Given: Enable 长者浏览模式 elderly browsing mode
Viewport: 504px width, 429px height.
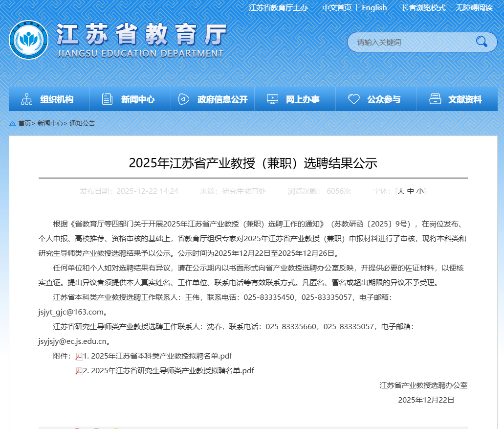Looking at the screenshot, I should [x=423, y=8].
